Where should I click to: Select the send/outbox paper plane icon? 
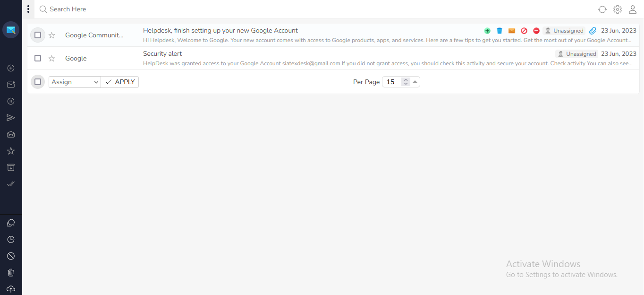pyautogui.click(x=11, y=118)
